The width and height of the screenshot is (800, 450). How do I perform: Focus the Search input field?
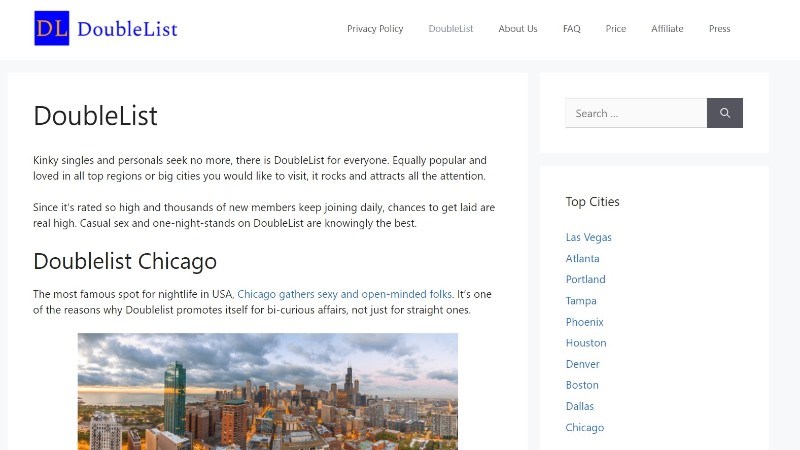coord(636,113)
